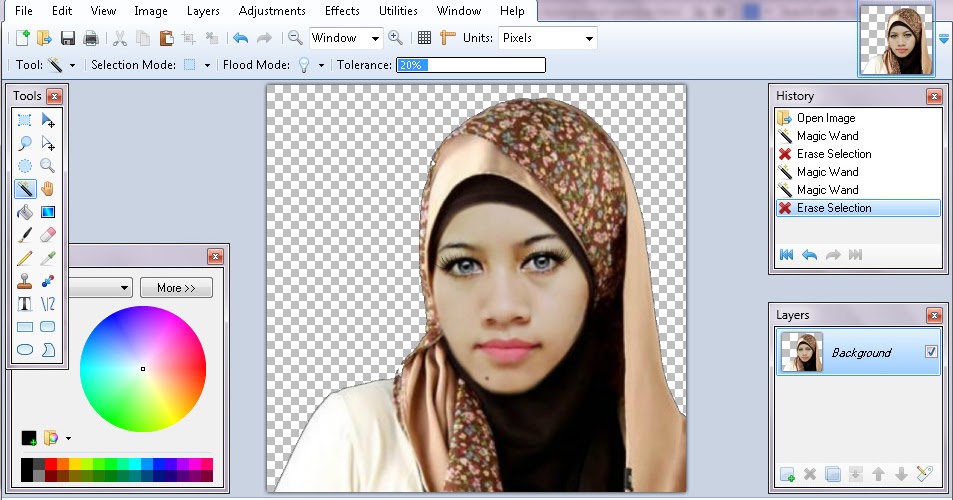Pick a hue on the color wheel
953x500 pixels.
(143, 369)
